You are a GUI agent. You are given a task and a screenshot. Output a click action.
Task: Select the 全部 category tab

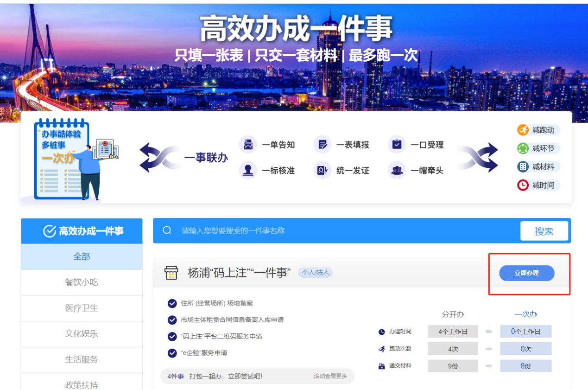[82, 256]
